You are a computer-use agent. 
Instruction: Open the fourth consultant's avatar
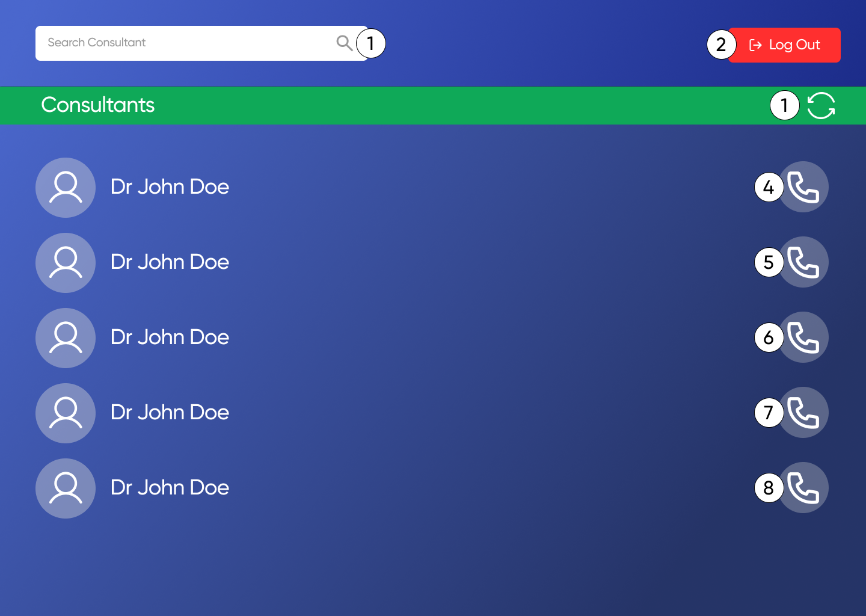click(x=66, y=413)
